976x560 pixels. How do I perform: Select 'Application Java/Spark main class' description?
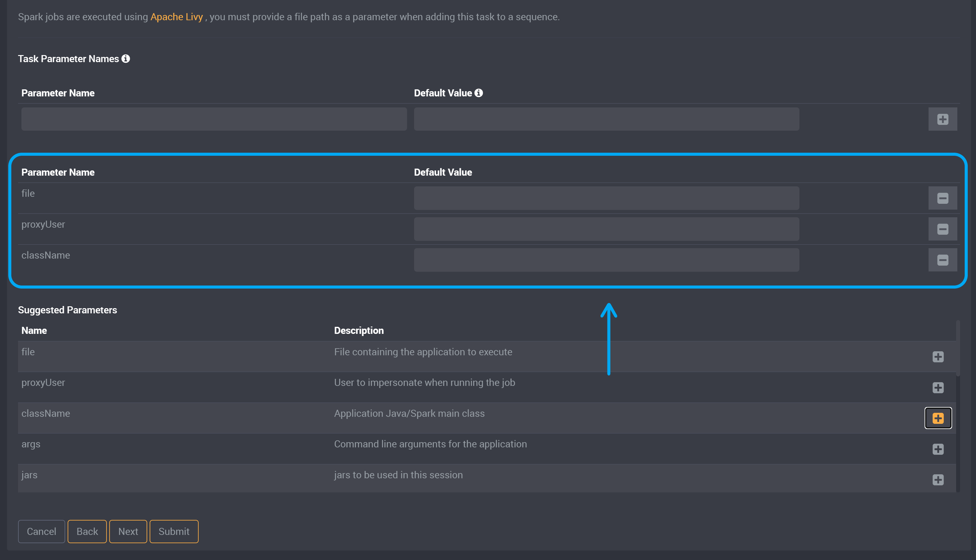pyautogui.click(x=409, y=413)
